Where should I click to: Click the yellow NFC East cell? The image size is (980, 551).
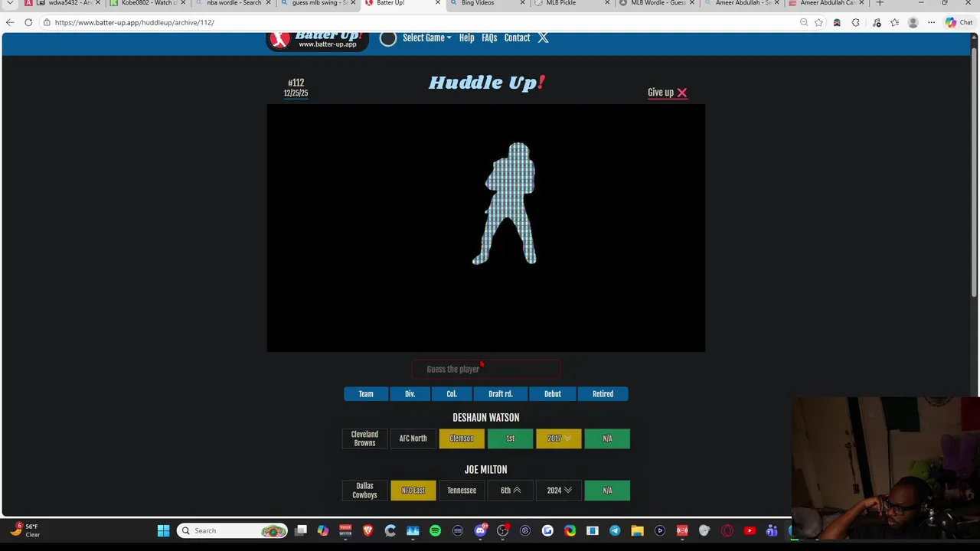click(413, 491)
